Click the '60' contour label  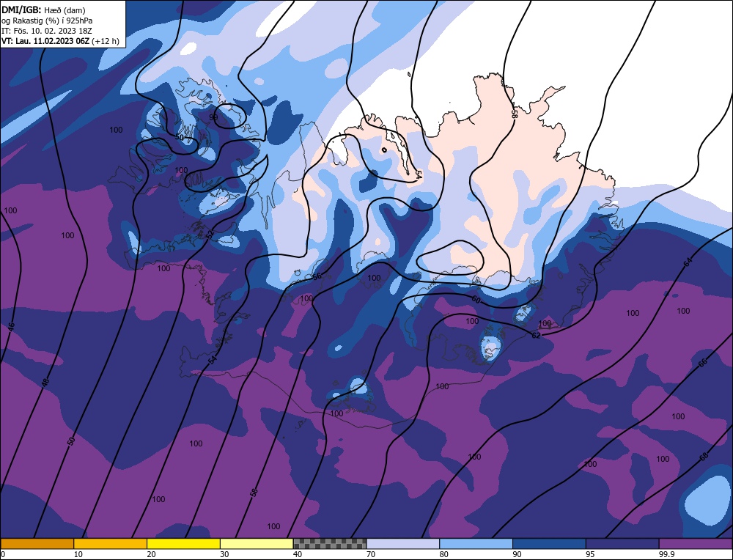click(476, 300)
